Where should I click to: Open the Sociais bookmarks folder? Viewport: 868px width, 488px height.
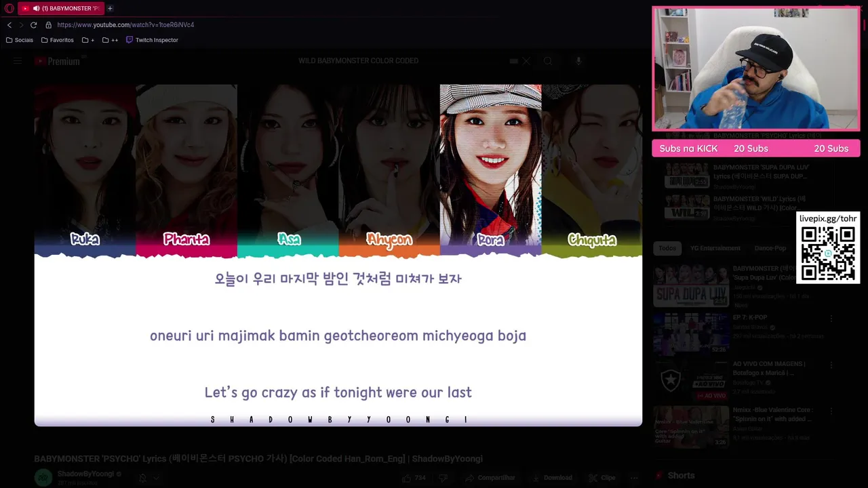point(20,40)
